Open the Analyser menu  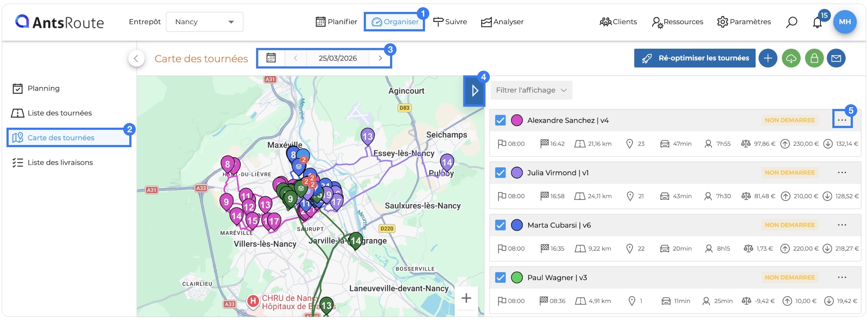click(502, 22)
